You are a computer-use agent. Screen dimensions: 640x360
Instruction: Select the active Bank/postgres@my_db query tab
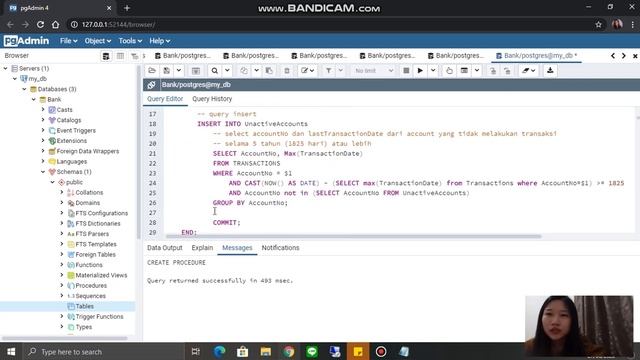click(536, 56)
